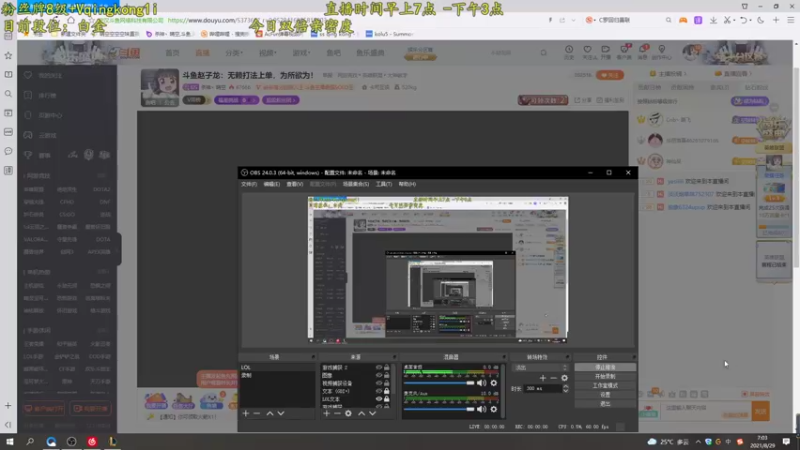Click the mixer panel vertical scrollbar
This screenshot has width=800, height=450.
pos(503,390)
